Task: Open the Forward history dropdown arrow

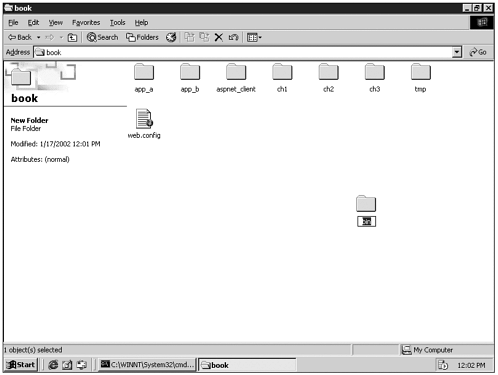Action: point(61,37)
